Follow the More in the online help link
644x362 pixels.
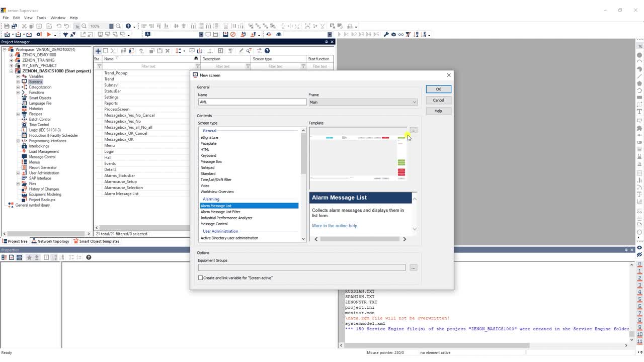(x=335, y=226)
